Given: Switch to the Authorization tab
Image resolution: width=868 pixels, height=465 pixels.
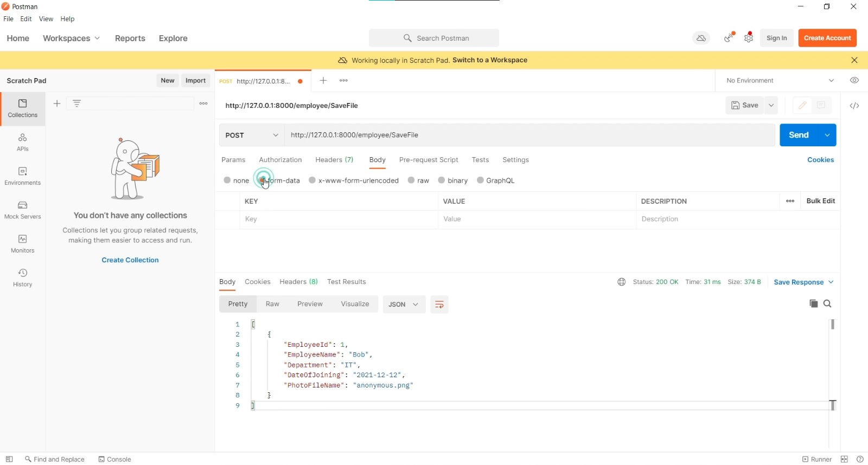Looking at the screenshot, I should click(280, 160).
